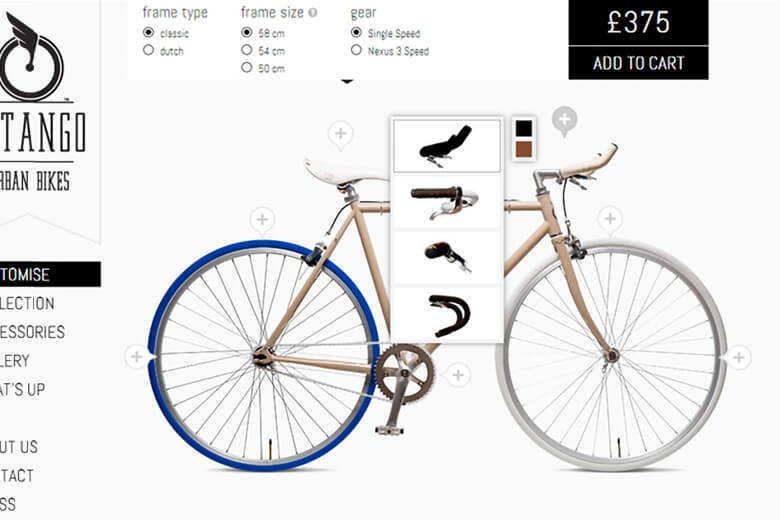Pick the drop handlebar option at the bottom
The height and width of the screenshot is (520, 780).
pos(447,314)
